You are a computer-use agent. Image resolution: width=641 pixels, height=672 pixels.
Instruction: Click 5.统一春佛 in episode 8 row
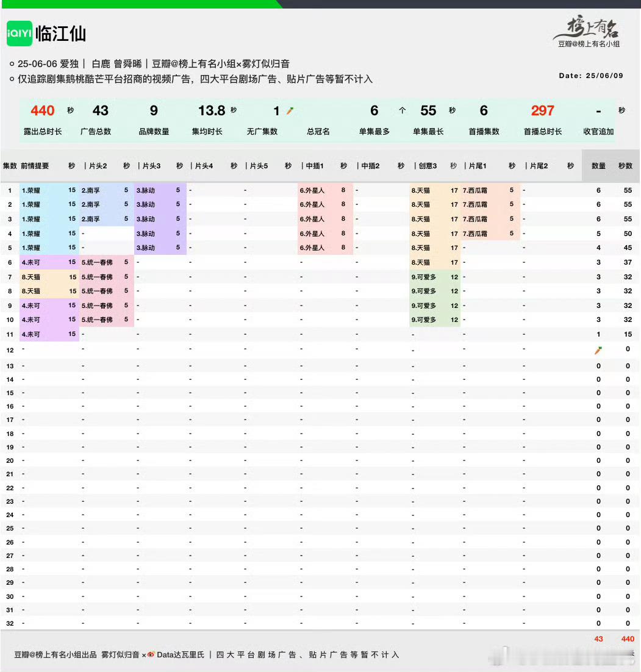pos(97,291)
